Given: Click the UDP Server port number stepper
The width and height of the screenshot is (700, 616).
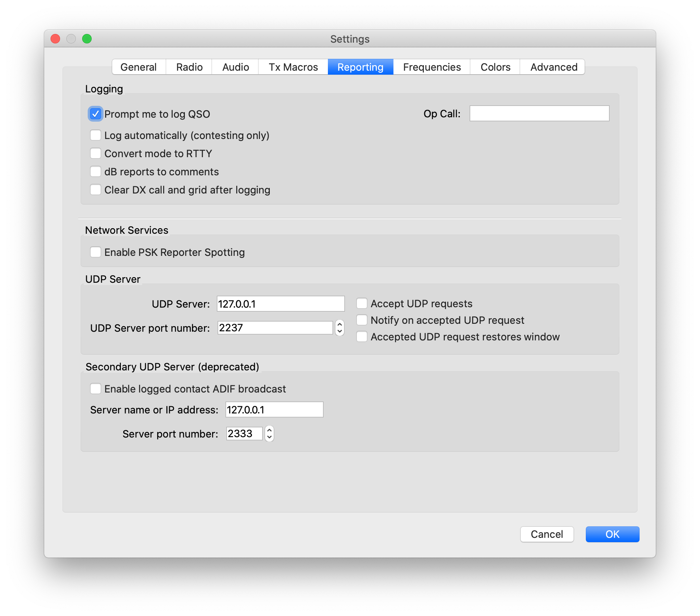Looking at the screenshot, I should point(340,328).
